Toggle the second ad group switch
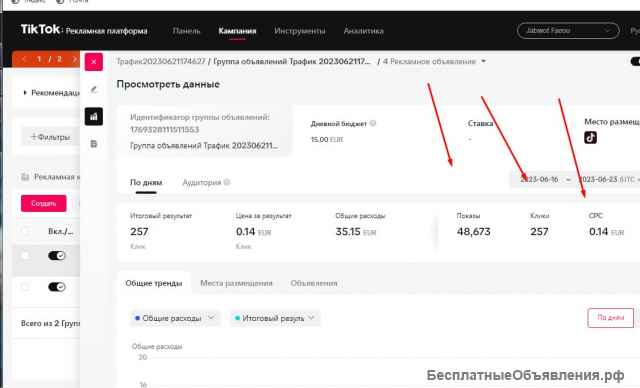The width and height of the screenshot is (640, 388). pos(57,287)
